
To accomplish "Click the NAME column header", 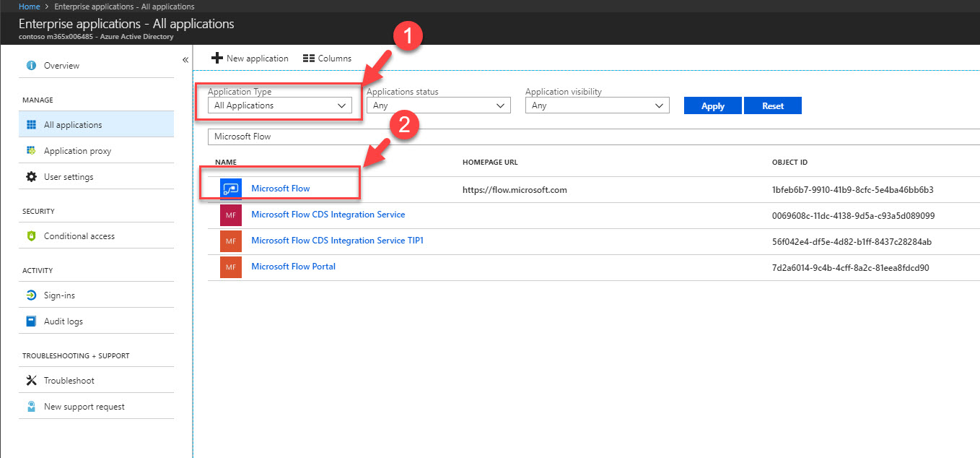I will 226,163.
